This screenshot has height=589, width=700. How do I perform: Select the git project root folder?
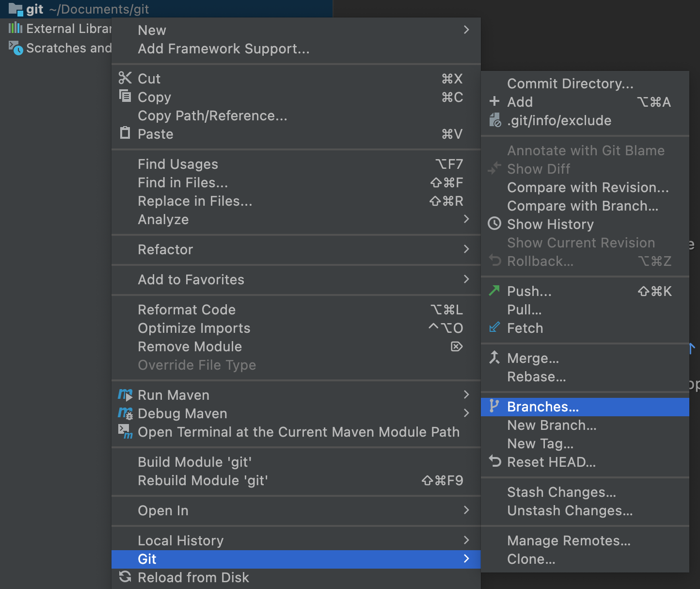(x=35, y=9)
